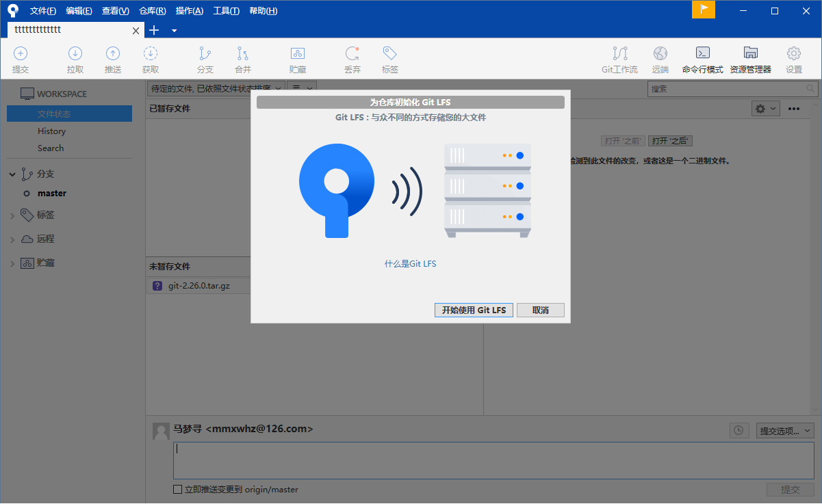Click the 获取 (Fetch) toolbar icon
Image resolution: width=822 pixels, height=504 pixels.
151,53
